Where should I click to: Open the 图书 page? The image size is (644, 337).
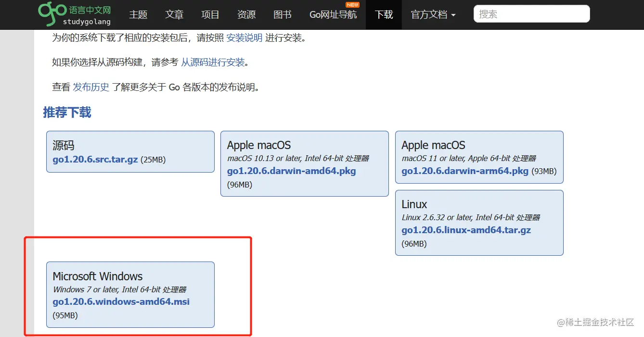(283, 14)
